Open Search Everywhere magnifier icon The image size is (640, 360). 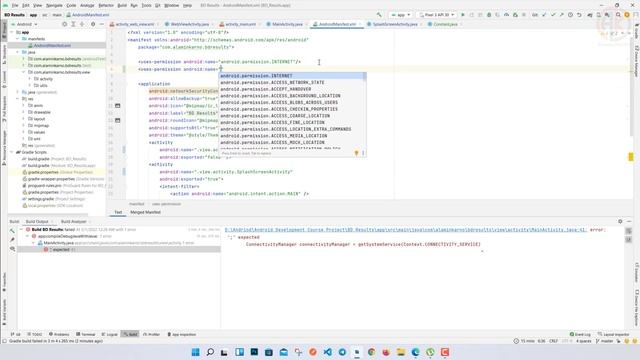click(618, 15)
